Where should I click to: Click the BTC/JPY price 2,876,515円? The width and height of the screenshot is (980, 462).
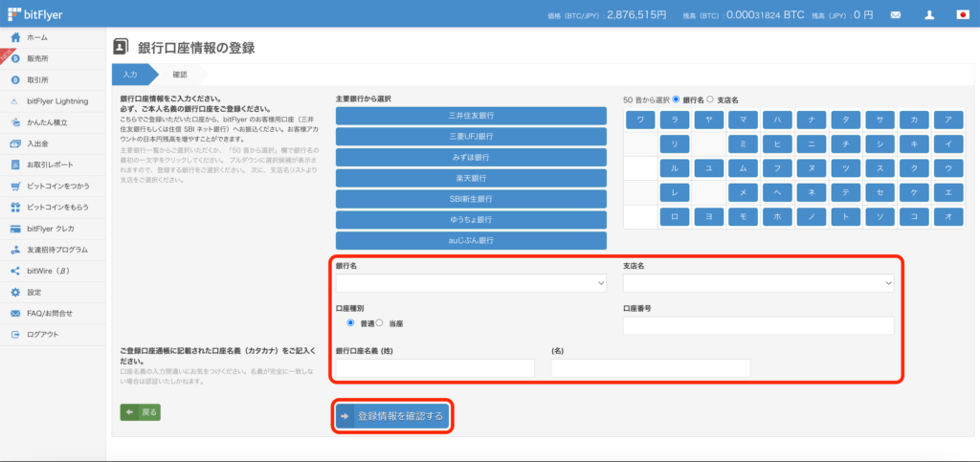point(636,14)
